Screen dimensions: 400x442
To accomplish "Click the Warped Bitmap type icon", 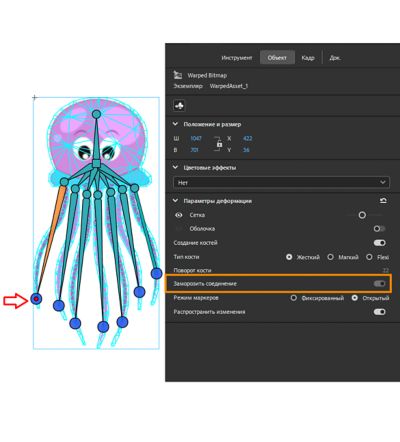I will pos(178,75).
